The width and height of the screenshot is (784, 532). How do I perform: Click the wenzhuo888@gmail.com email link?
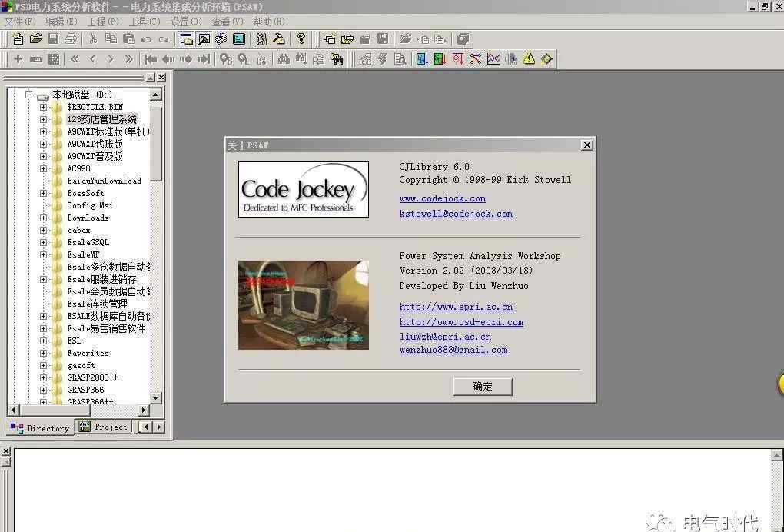(x=453, y=350)
